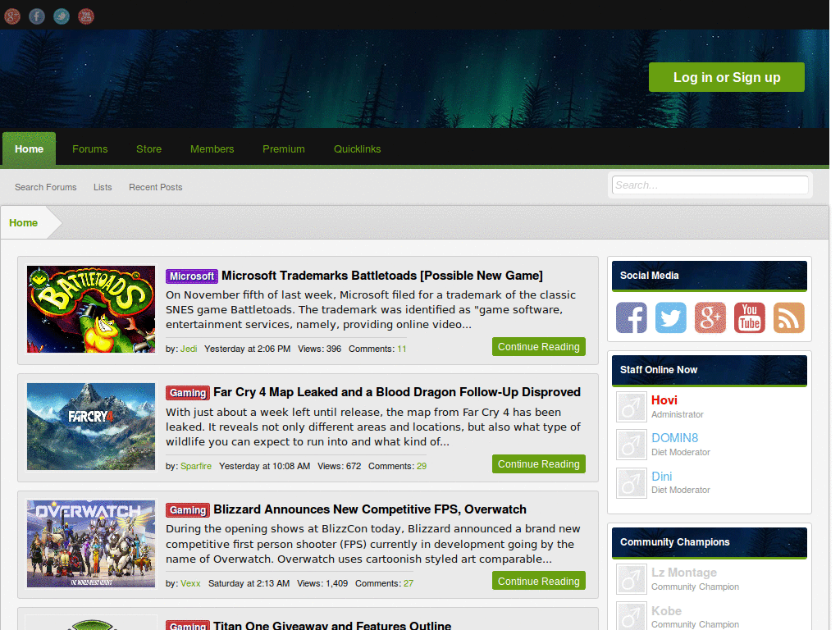Image resolution: width=840 pixels, height=630 pixels.
Task: Open the Lists sub-navigation link
Action: (x=103, y=187)
